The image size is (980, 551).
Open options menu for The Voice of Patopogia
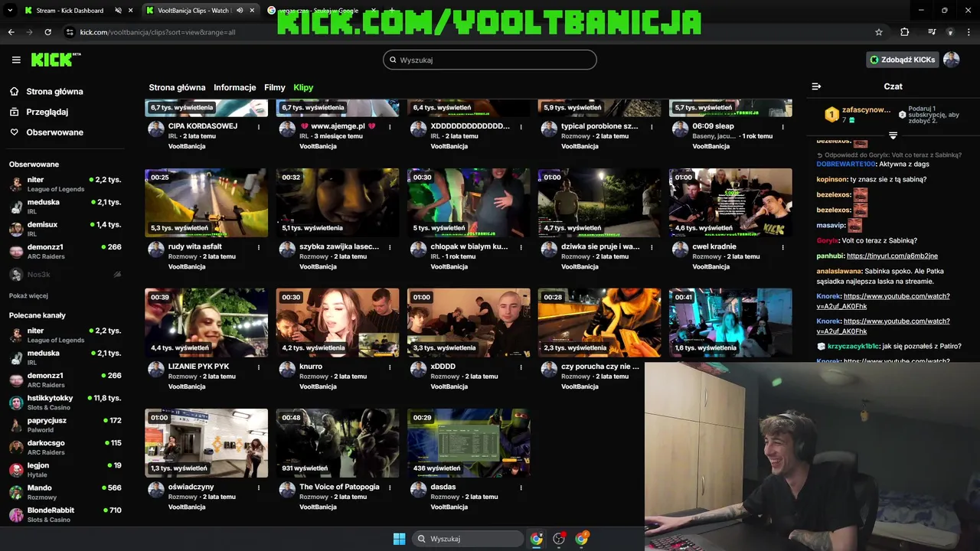390,487
